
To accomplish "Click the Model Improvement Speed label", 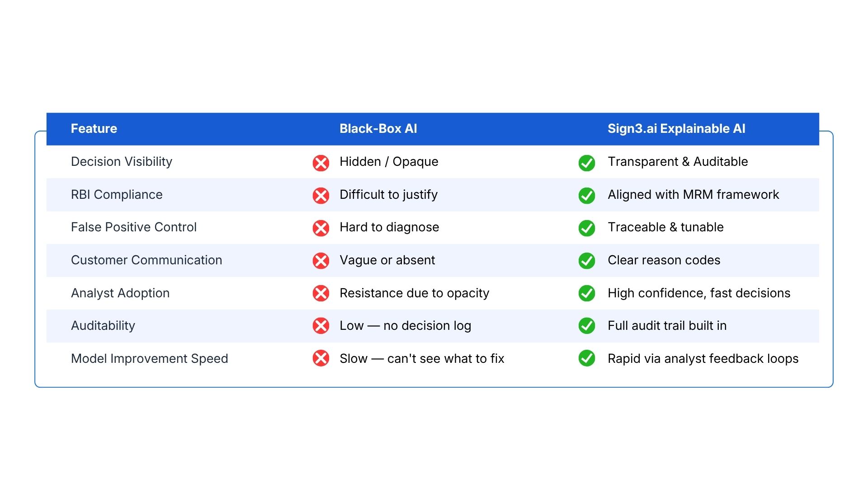I will tap(150, 359).
